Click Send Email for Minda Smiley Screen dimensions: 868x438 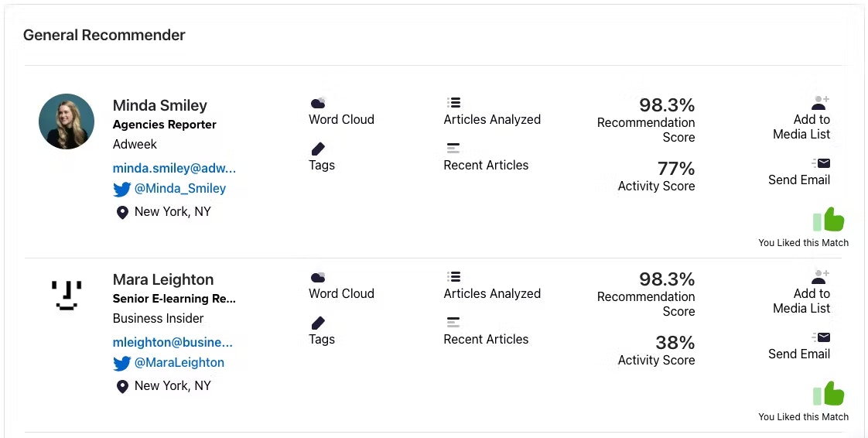tap(799, 180)
